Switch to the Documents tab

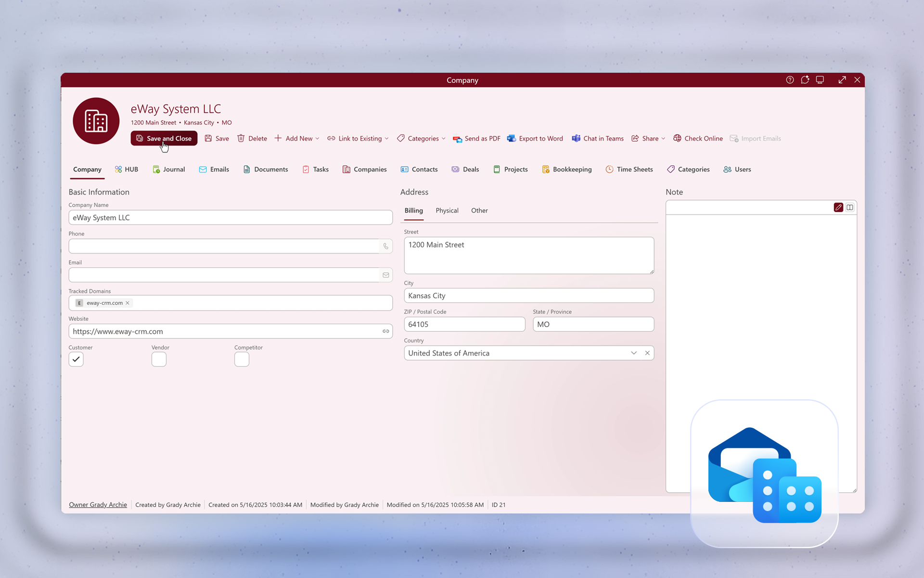point(266,169)
